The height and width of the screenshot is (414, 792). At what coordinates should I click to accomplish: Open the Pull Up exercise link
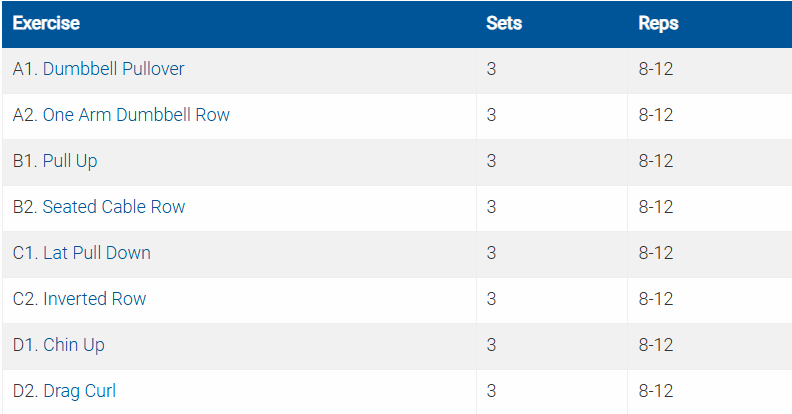(70, 161)
